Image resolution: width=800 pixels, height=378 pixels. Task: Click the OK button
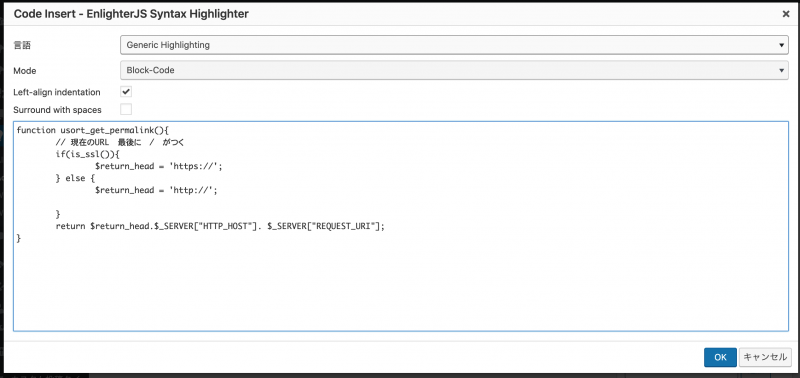(x=720, y=357)
